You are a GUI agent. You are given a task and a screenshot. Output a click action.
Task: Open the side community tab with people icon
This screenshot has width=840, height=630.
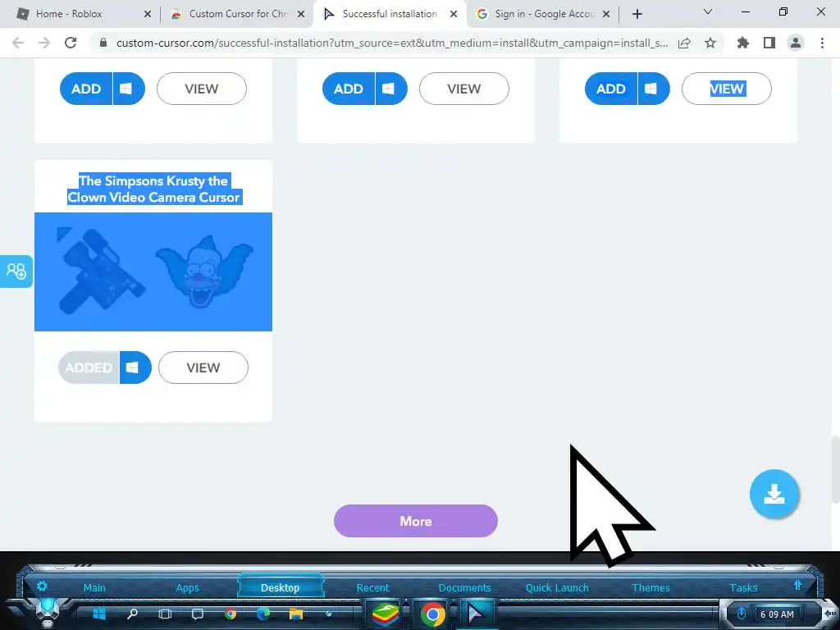click(x=16, y=271)
